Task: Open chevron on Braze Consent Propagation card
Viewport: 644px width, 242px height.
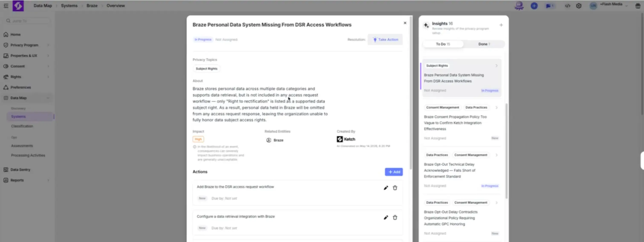Action: click(497, 108)
